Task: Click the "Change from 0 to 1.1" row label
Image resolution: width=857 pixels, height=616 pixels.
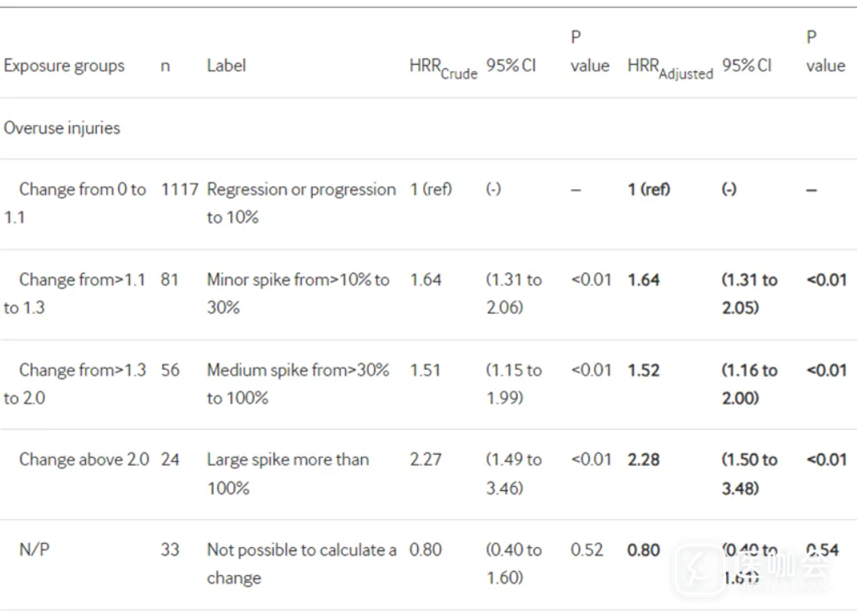Action: [x=75, y=203]
